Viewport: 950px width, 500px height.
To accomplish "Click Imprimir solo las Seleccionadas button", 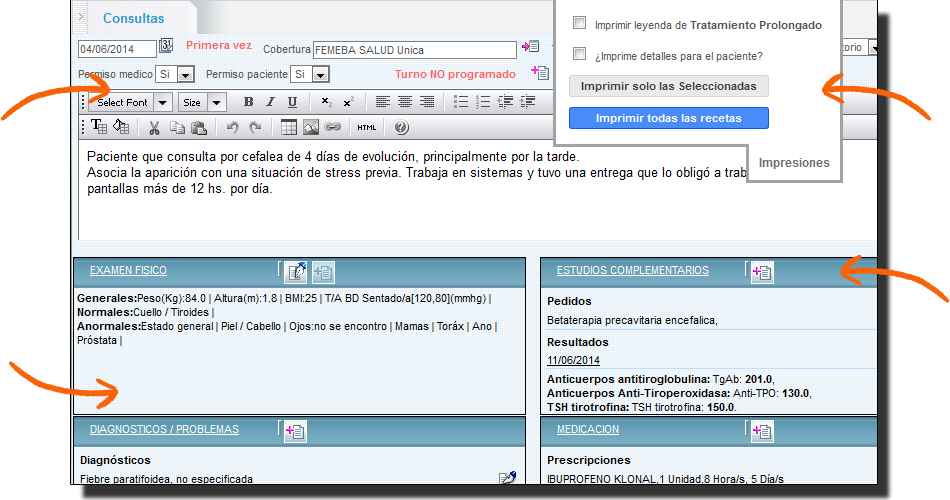I will click(668, 86).
